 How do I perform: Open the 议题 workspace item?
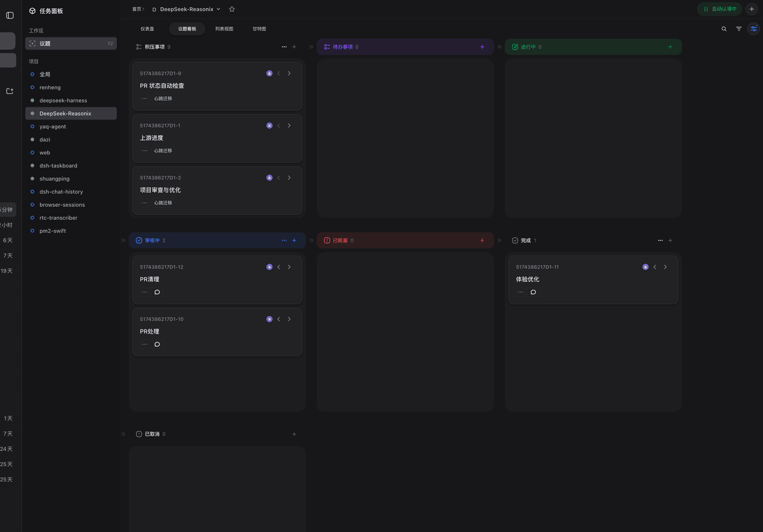pyautogui.click(x=71, y=43)
